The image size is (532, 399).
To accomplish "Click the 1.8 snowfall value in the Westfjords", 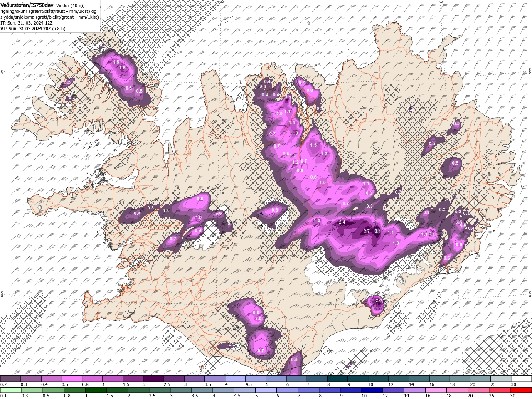I will coord(122,68).
